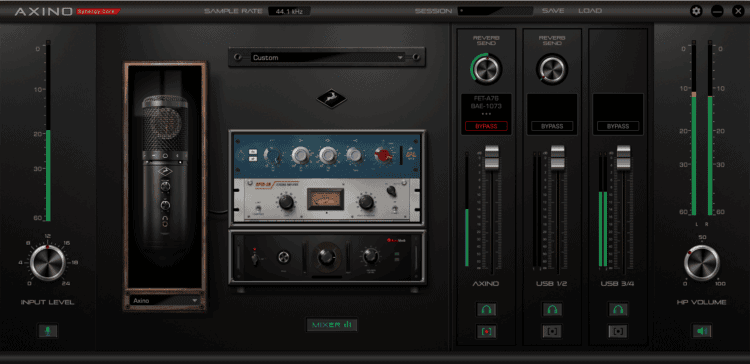The image size is (750, 364).
Task: Click the small selector knob on silver compressor
Action: [x=392, y=191]
